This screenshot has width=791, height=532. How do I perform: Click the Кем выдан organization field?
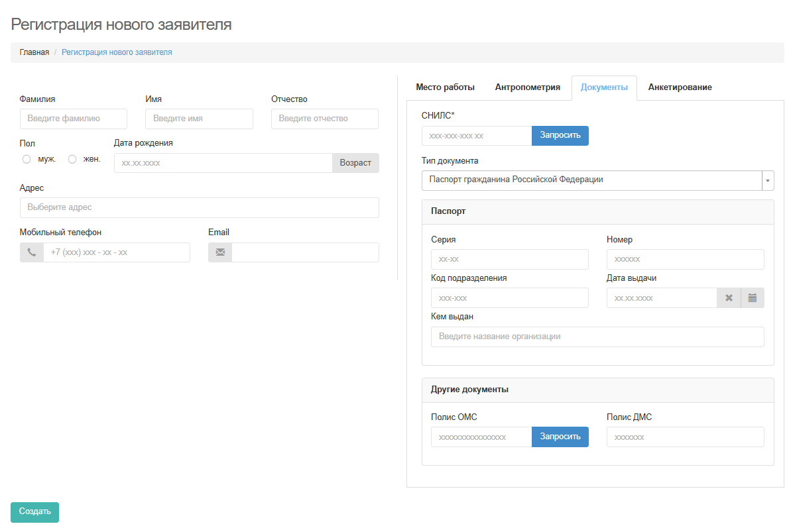[x=597, y=337]
